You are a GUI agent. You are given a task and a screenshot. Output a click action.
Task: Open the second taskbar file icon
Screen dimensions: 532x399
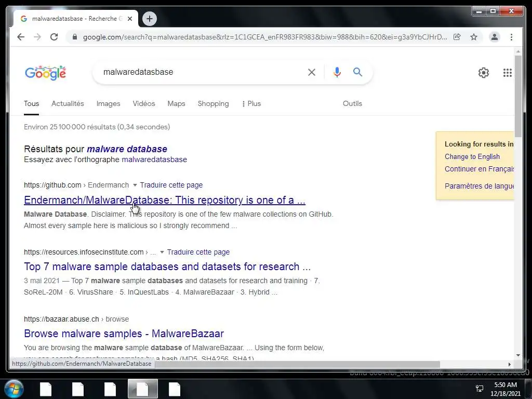(78, 389)
